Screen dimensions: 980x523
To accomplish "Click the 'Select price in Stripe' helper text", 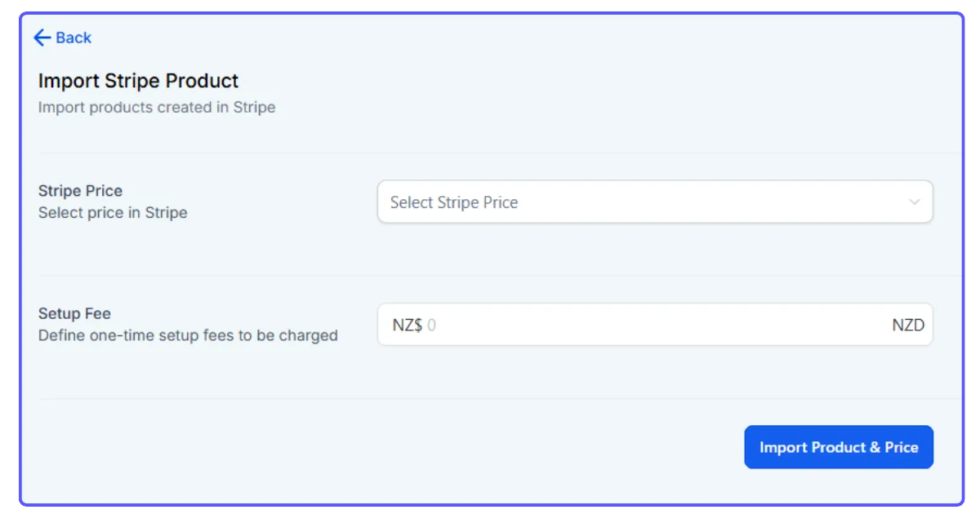I will point(113,213).
